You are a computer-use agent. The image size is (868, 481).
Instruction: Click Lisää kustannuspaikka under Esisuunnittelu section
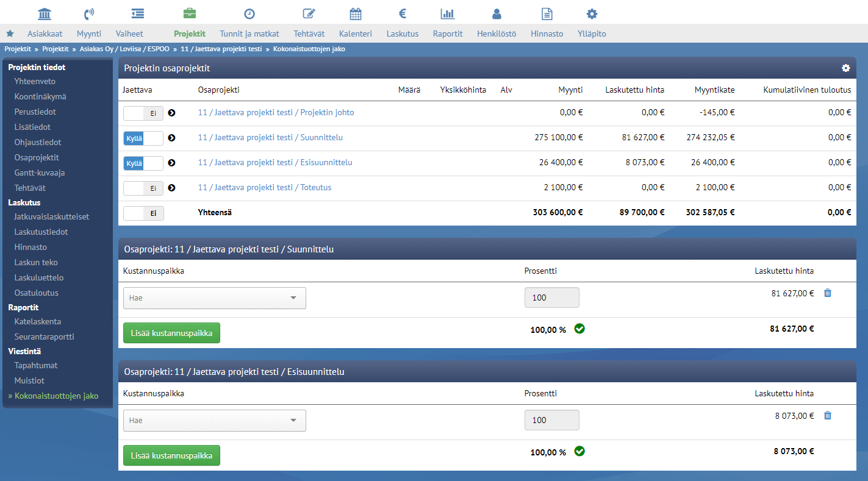(x=171, y=455)
